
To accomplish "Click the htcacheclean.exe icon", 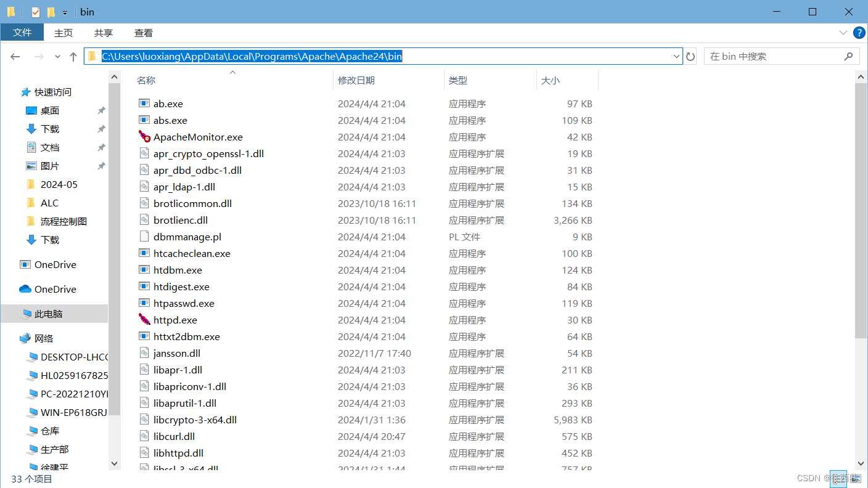I will (x=144, y=253).
